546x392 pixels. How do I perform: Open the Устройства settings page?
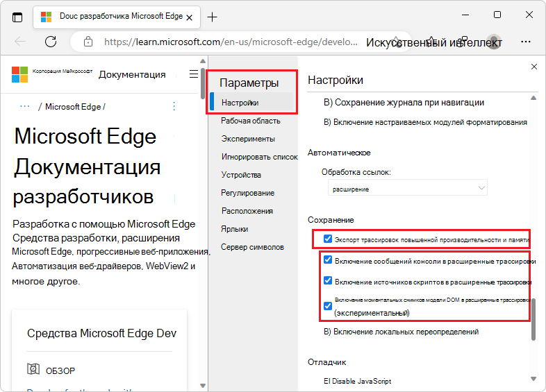(241, 175)
